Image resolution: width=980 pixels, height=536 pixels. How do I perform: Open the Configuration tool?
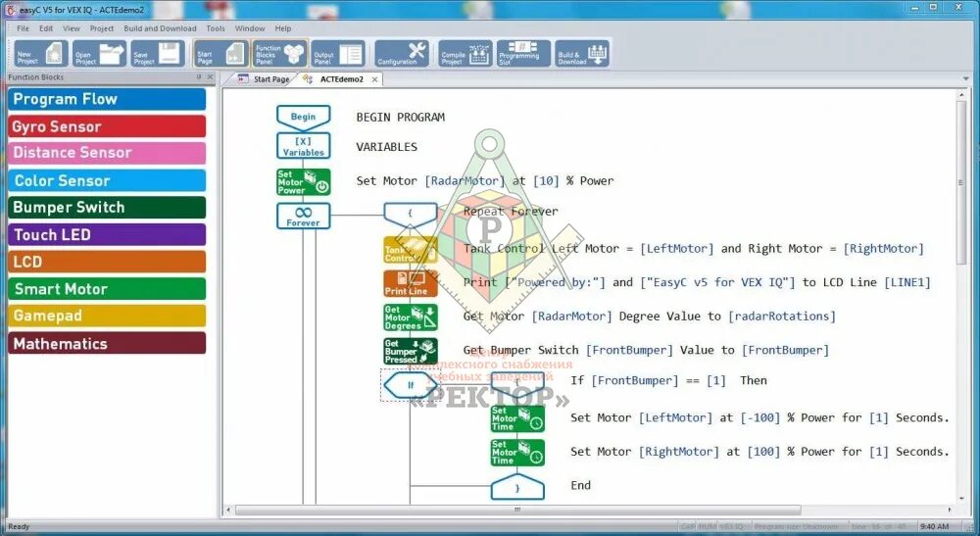tap(402, 54)
